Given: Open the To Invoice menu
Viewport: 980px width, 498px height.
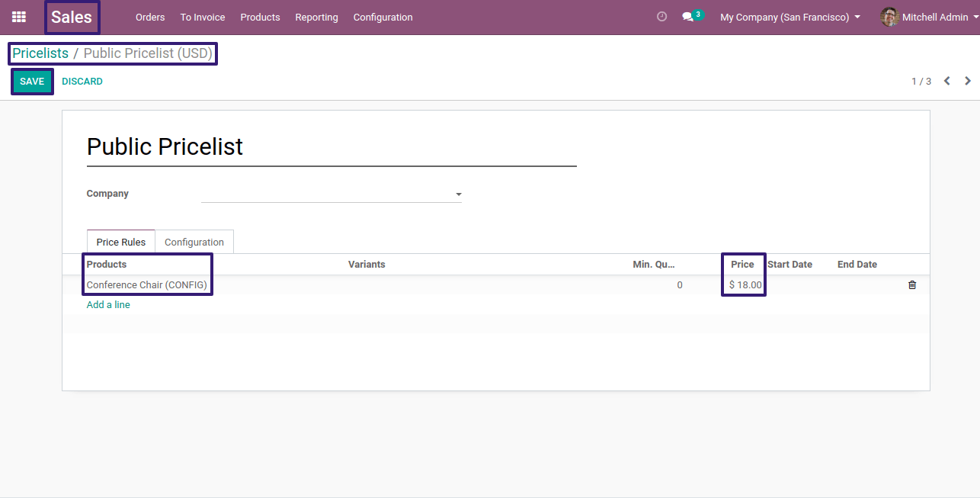Looking at the screenshot, I should [203, 17].
